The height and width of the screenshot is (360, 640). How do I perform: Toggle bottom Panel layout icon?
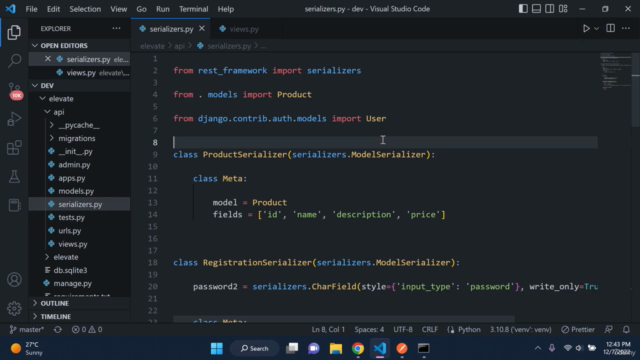pyautogui.click(x=536, y=9)
